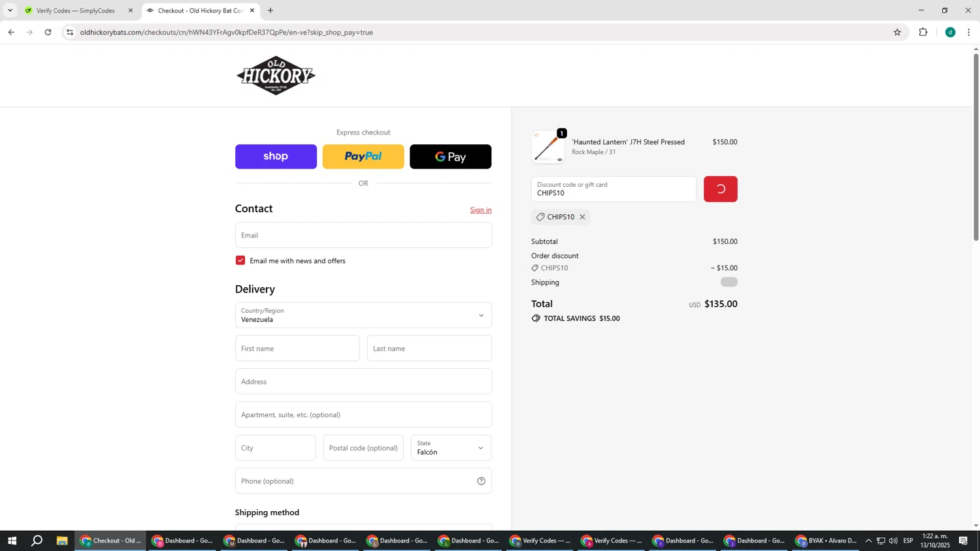Remove the CHIPS10 discount tag
This screenshot has width=980, height=551.
(582, 217)
